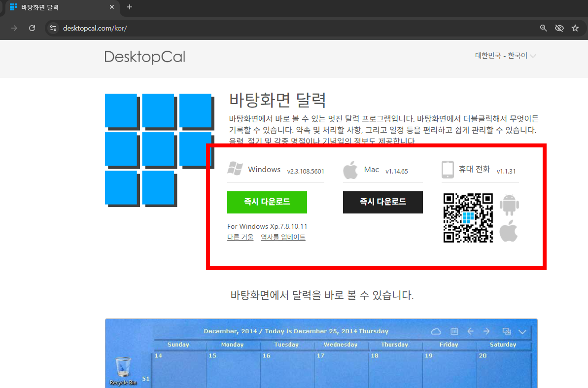The image size is (588, 388).
Task: Go to previous month with the left arrow
Action: coord(470,331)
